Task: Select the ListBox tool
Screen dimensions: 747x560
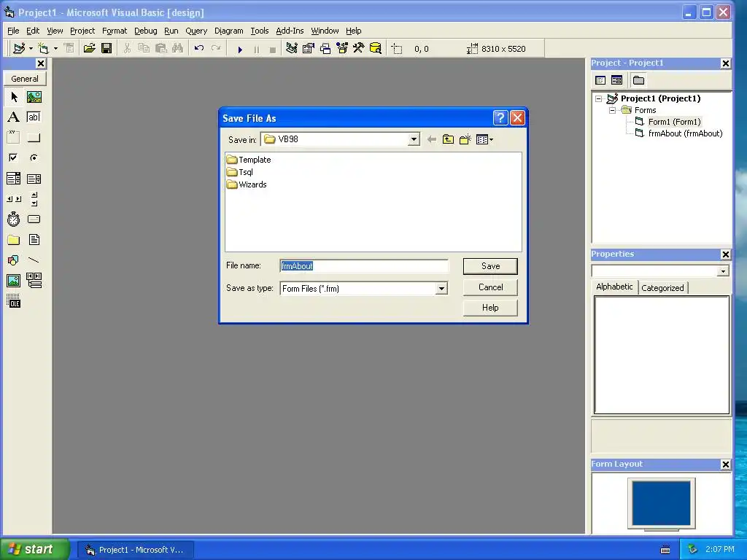Action: [34, 179]
